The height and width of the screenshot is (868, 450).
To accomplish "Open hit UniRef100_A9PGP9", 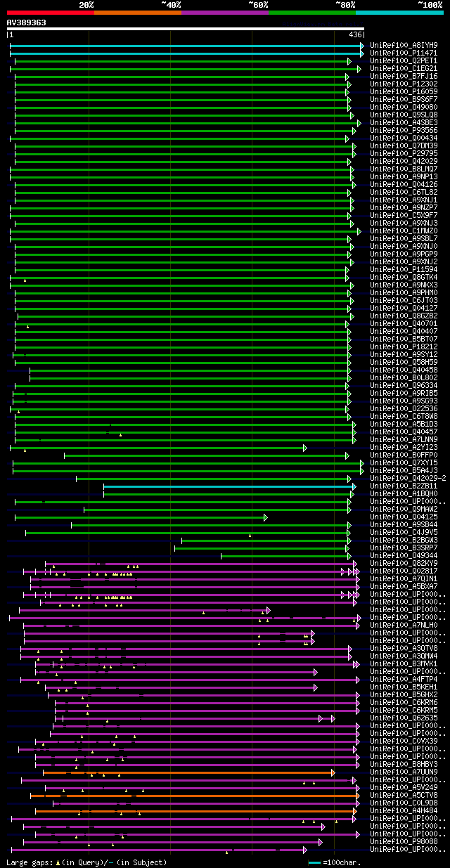I will pyautogui.click(x=405, y=254).
